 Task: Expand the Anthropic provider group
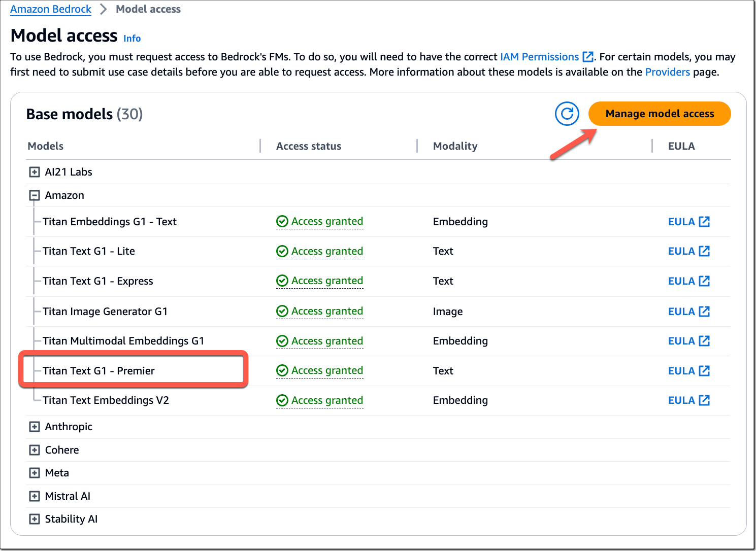coord(35,427)
